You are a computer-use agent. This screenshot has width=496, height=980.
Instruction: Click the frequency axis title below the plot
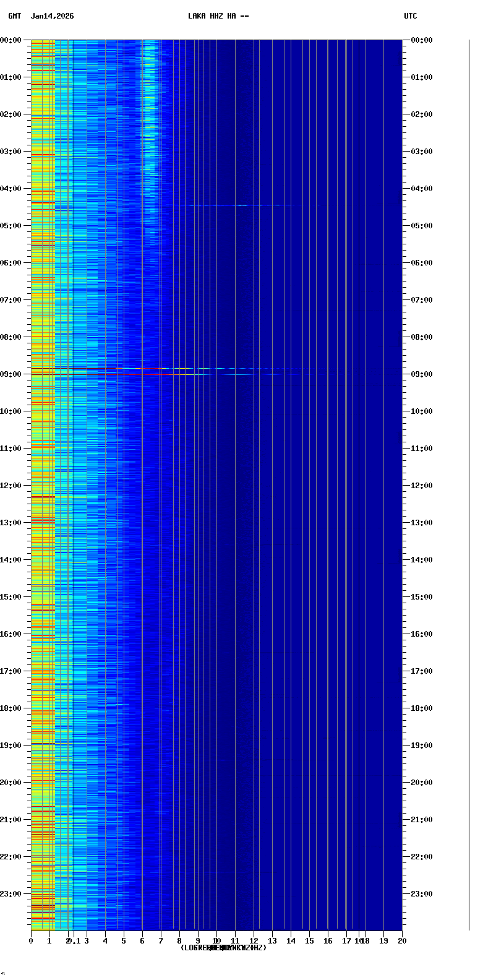pos(223,948)
